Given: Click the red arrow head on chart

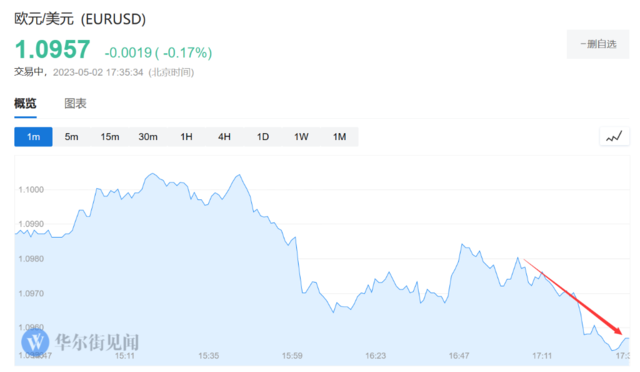Looking at the screenshot, I should pos(617,330).
